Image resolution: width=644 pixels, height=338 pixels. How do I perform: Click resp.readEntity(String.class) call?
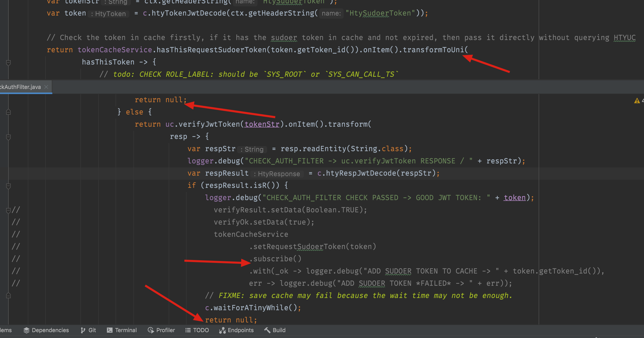[x=344, y=149]
